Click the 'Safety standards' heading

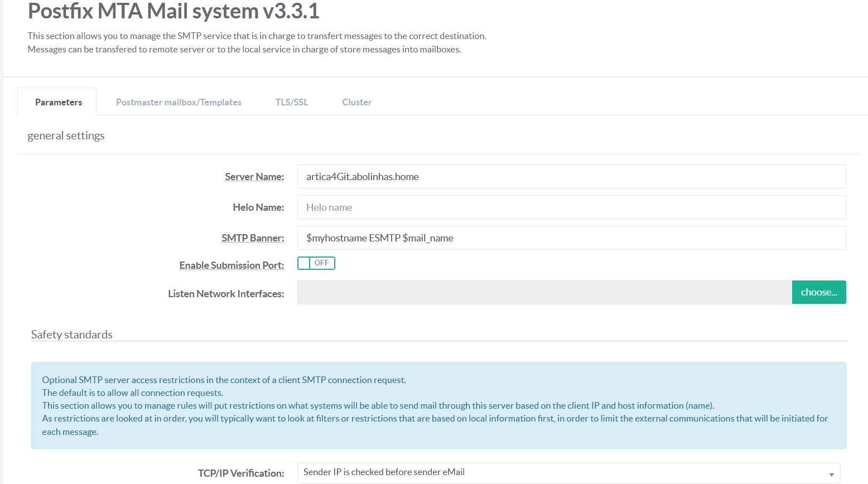[72, 335]
